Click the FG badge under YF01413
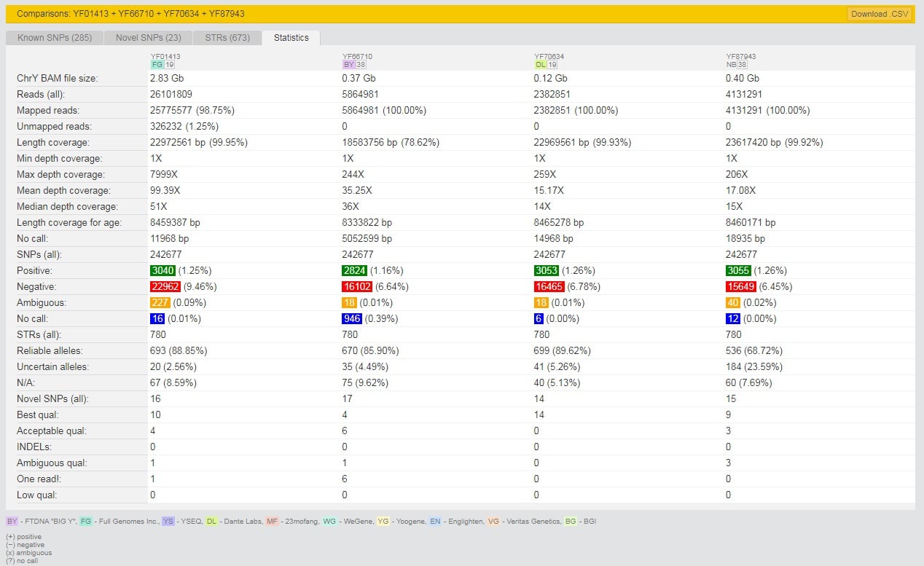The image size is (924, 566). point(157,64)
